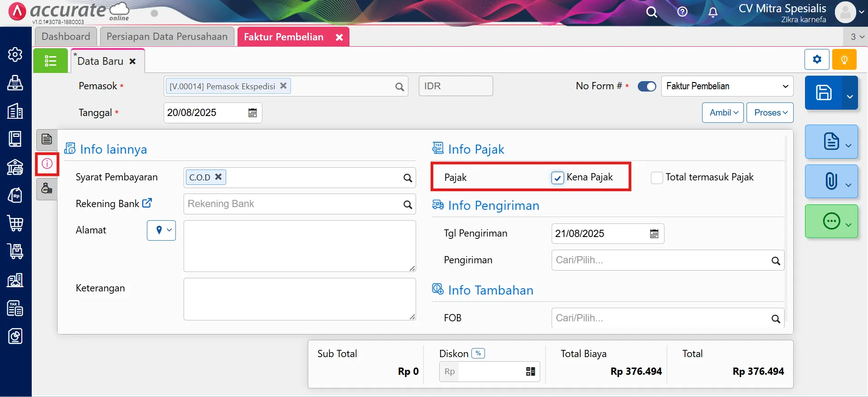This screenshot has height=397, width=868.
Task: Click the Diskon Rp amount field
Action: [x=490, y=372]
